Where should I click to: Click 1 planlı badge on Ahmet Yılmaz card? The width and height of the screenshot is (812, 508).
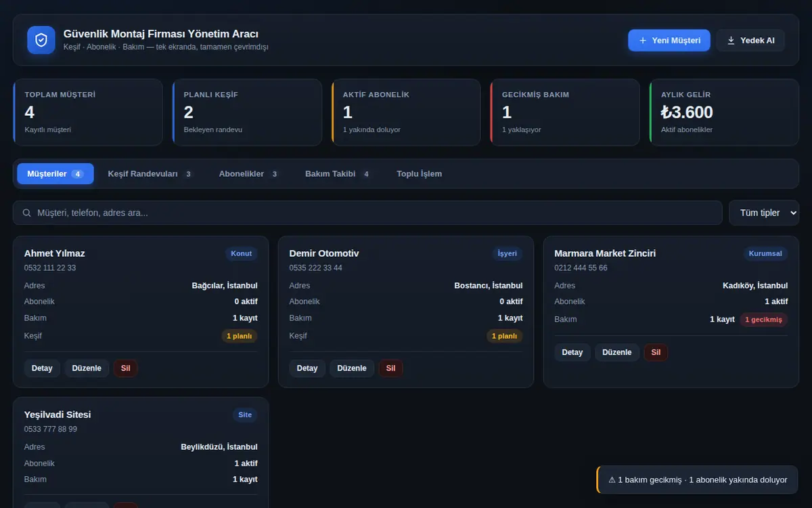tap(240, 336)
